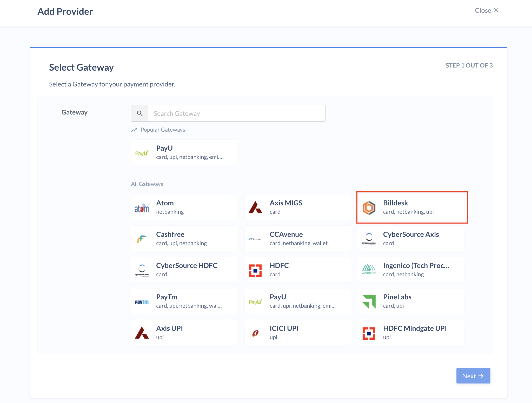Choose PayU in All Gateways list
Image resolution: width=532 pixels, height=403 pixels.
298,301
